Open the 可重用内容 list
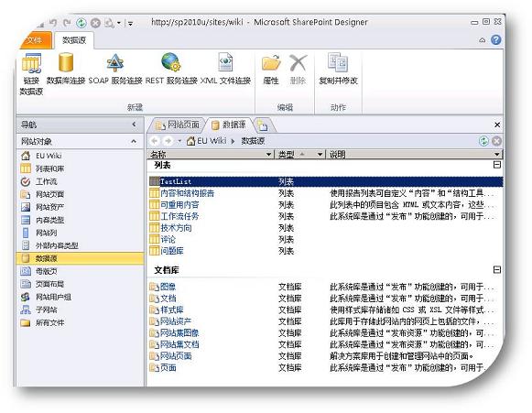The image size is (532, 413). pos(179,205)
